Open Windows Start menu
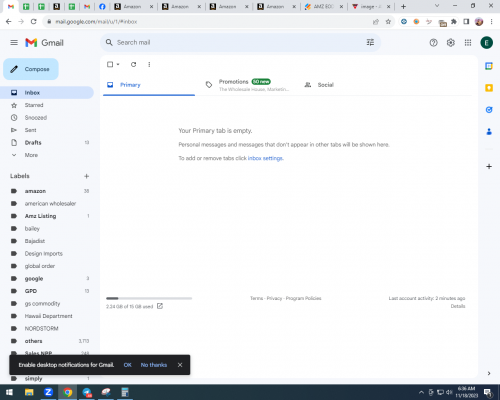Screen dimensions: 500x400 [x=9, y=392]
